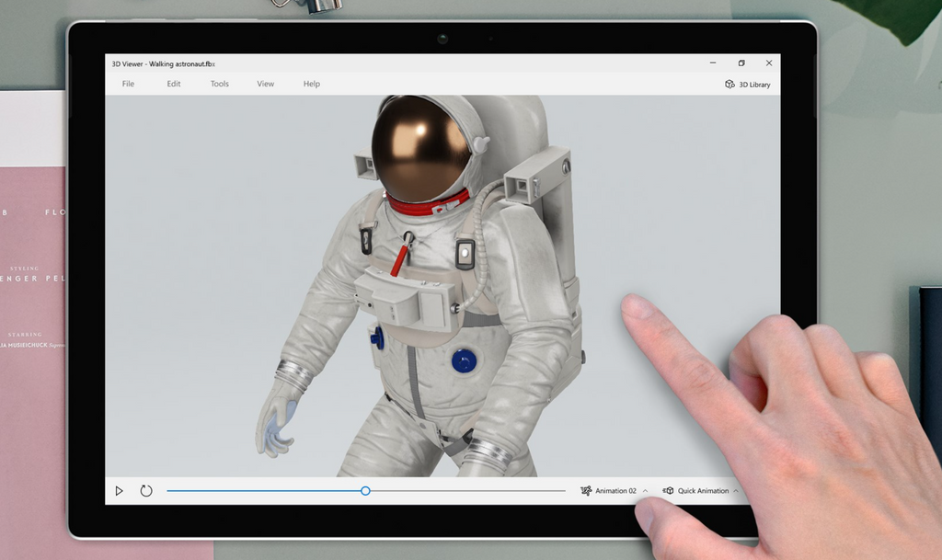The height and width of the screenshot is (560, 942).
Task: Click the minimize window icon
Action: click(x=712, y=63)
